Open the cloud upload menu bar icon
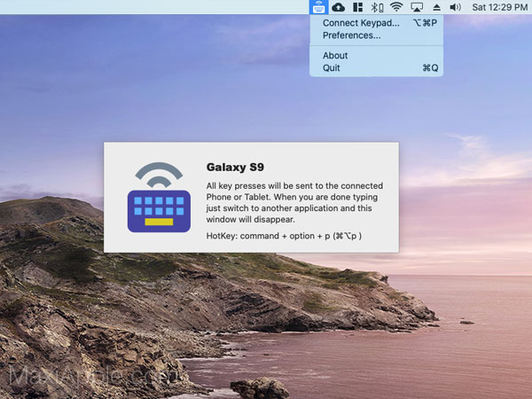The height and width of the screenshot is (399, 532). click(339, 7)
